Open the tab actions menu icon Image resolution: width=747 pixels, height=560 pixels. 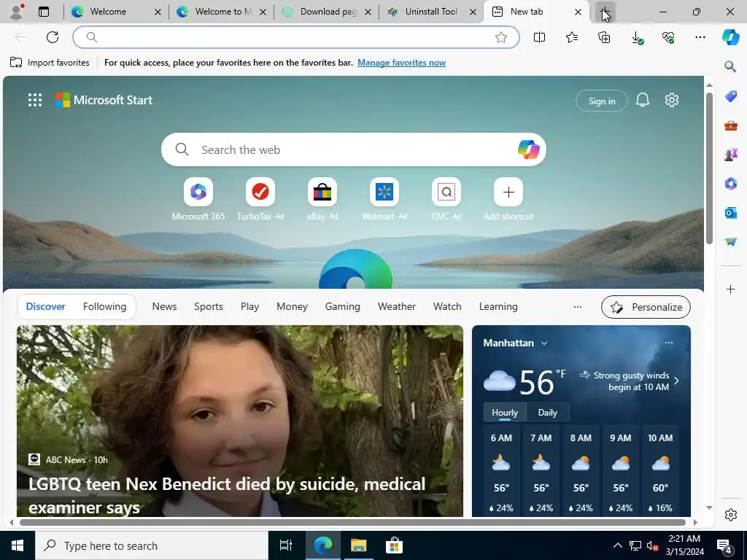(x=44, y=12)
